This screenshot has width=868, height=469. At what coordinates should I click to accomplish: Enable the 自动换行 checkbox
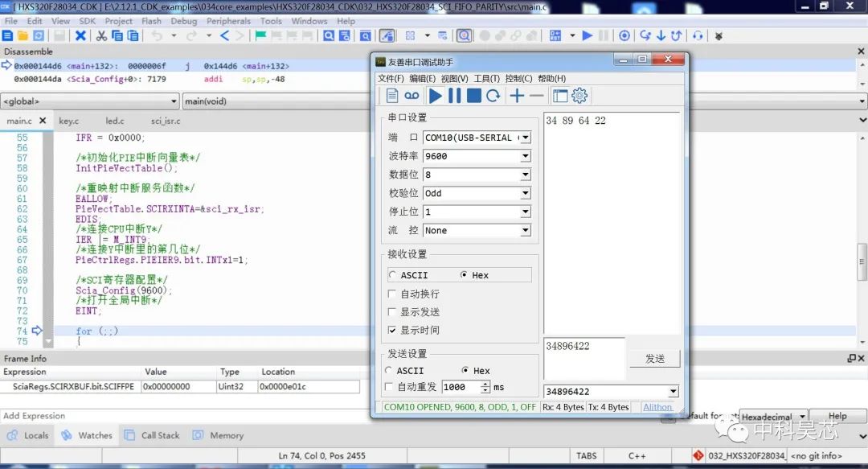point(392,294)
